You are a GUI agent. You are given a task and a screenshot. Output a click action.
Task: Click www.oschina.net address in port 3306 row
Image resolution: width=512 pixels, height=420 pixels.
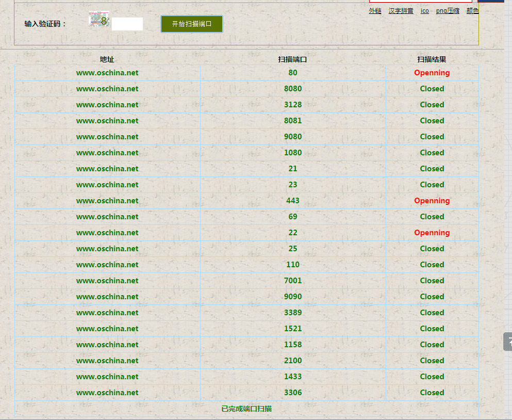(x=107, y=393)
